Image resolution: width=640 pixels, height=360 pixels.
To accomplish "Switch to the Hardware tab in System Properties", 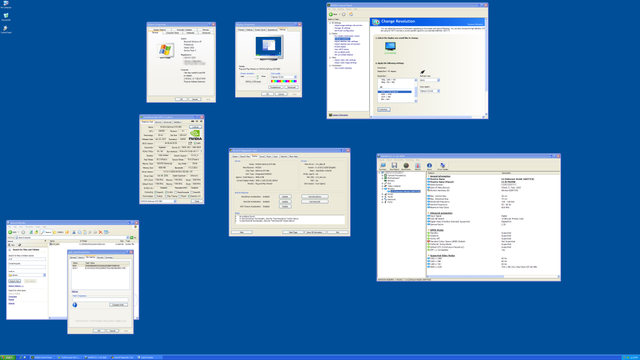I will pyautogui.click(x=191, y=33).
